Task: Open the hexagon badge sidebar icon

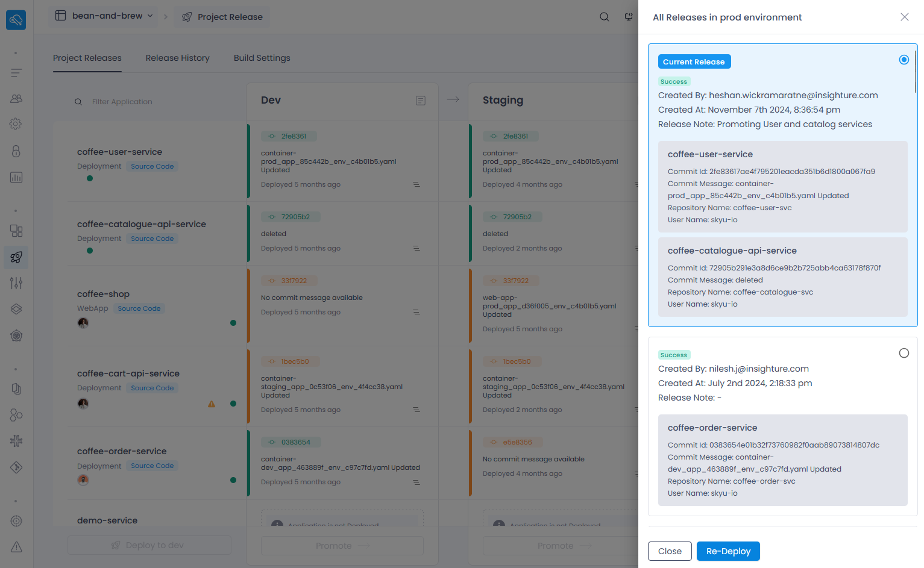Action: 16,335
